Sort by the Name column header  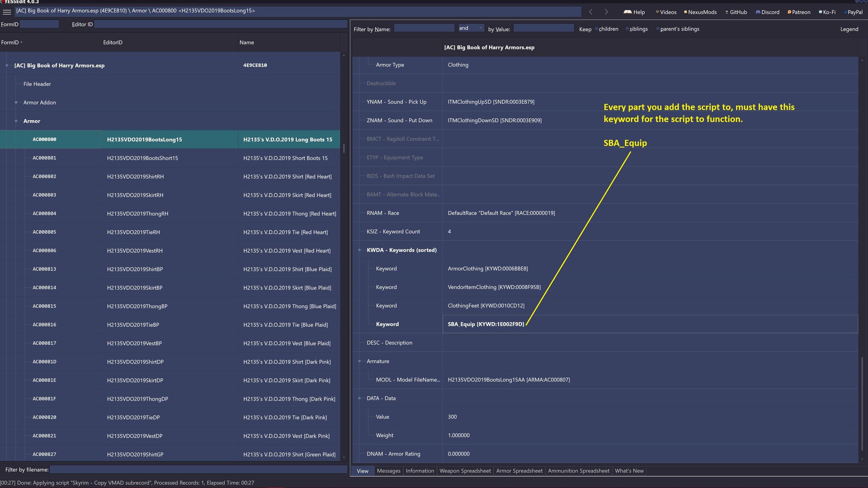pyautogui.click(x=289, y=42)
